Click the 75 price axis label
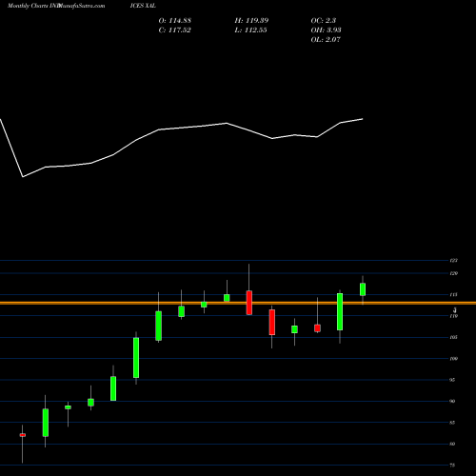476x476 pixels. pyautogui.click(x=452, y=466)
